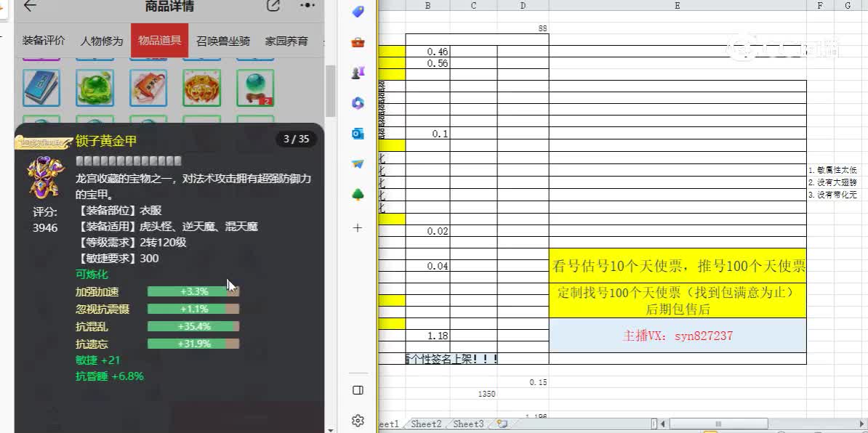
Task: Open the more options (•••) menu
Action: click(x=307, y=7)
